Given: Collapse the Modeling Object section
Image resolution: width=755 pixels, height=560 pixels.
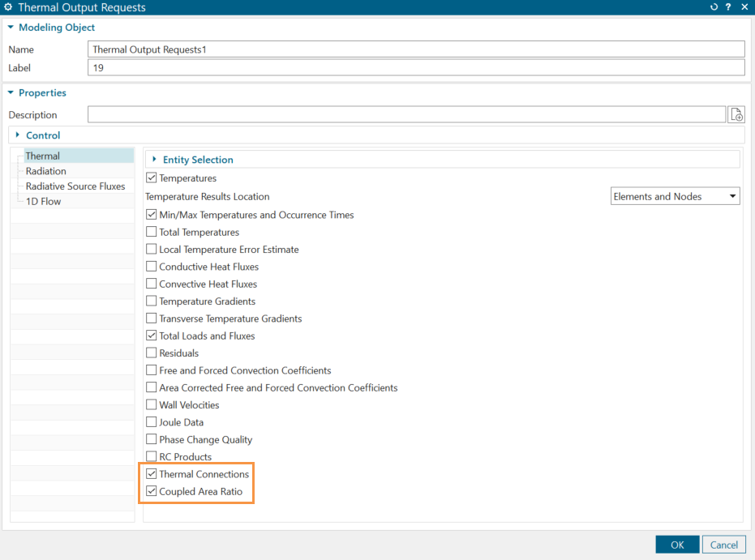Looking at the screenshot, I should point(11,28).
